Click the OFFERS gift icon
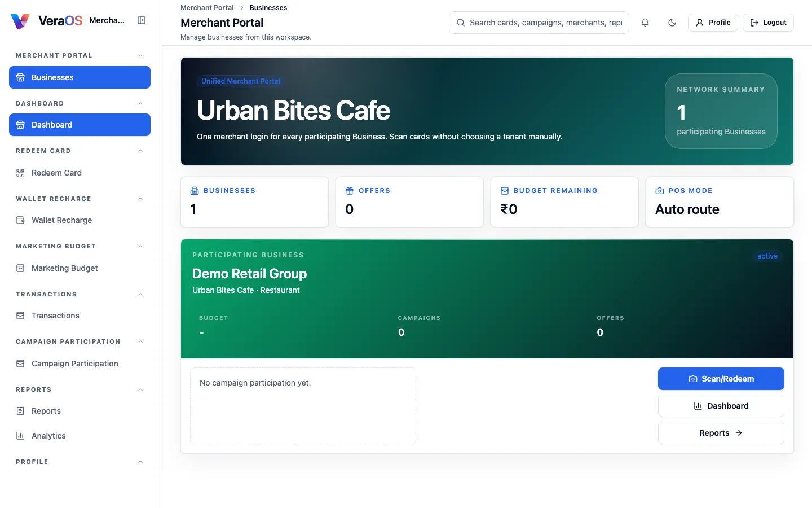Screen dimensions: 812x508 pos(350,191)
